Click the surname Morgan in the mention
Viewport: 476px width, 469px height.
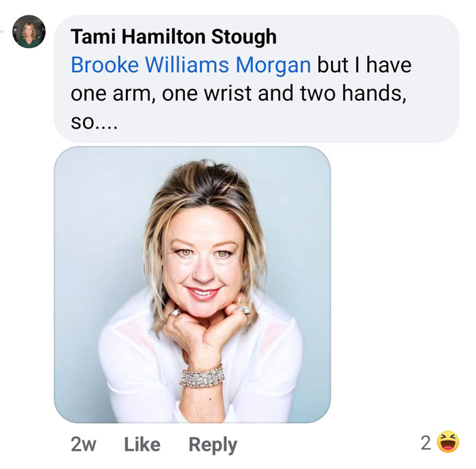point(273,65)
